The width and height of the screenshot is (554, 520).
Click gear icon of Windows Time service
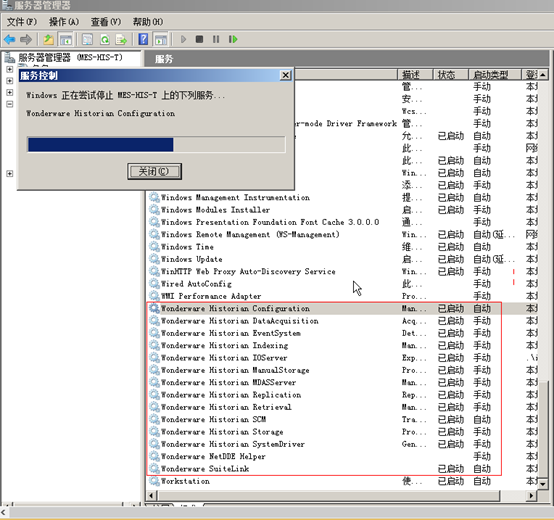[x=154, y=247]
